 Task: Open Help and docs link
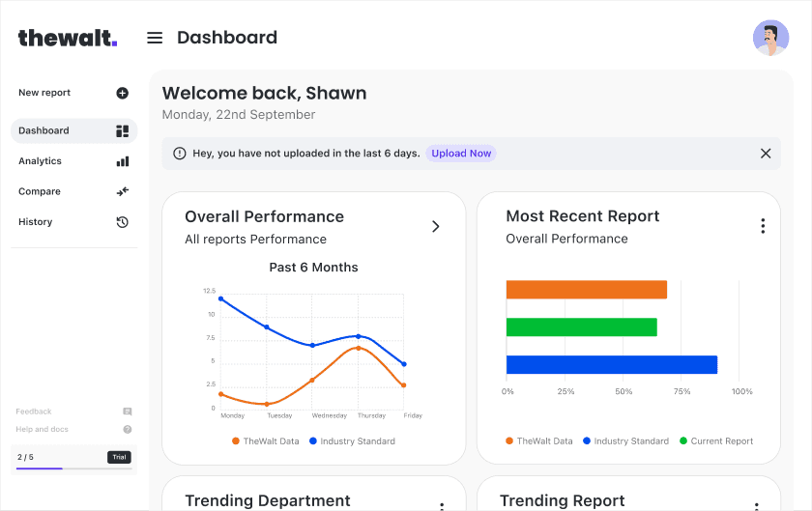tap(42, 429)
